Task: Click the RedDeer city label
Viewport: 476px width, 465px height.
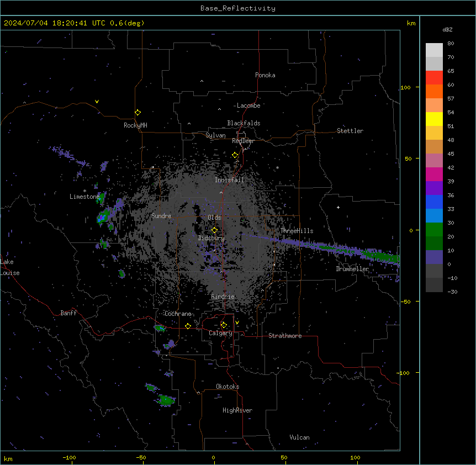Action: [243, 141]
